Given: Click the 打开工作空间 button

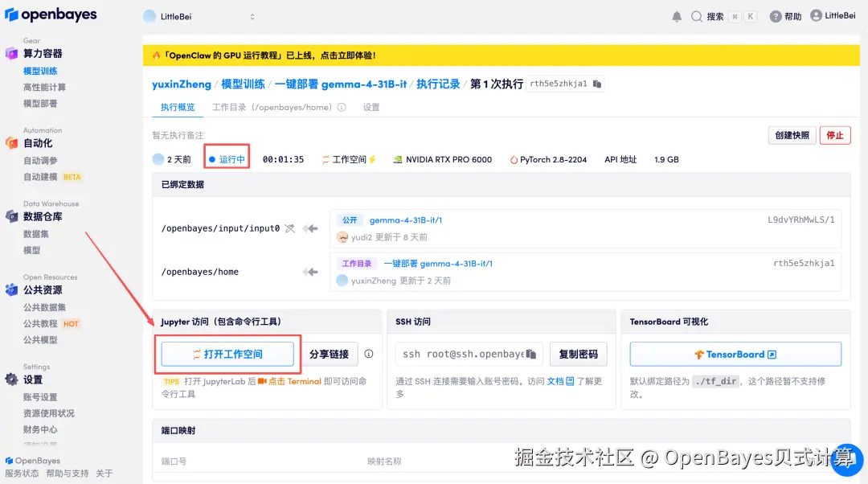Looking at the screenshot, I should (x=228, y=354).
